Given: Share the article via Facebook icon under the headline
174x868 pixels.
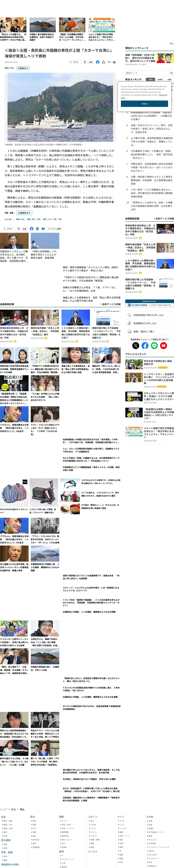Looking at the screenshot, I should point(98,62).
